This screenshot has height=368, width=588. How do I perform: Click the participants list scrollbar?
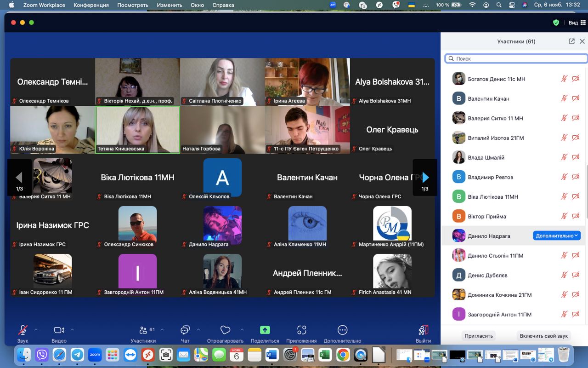click(x=586, y=192)
